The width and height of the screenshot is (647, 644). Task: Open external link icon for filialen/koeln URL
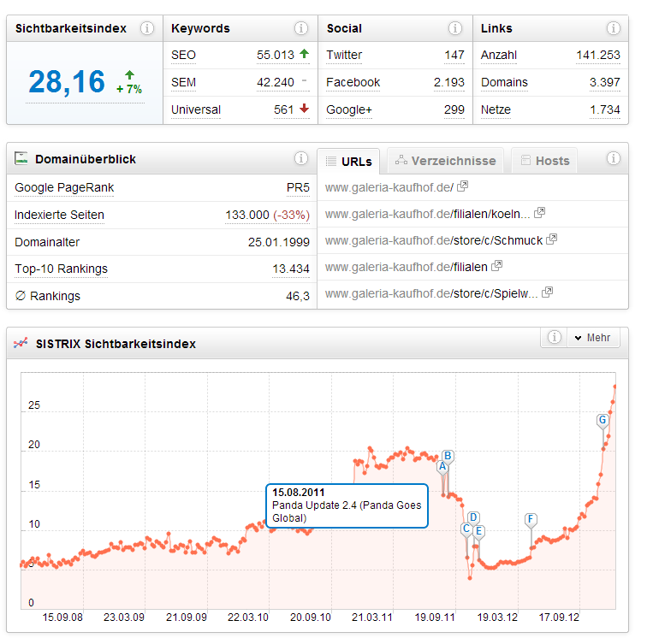point(540,213)
